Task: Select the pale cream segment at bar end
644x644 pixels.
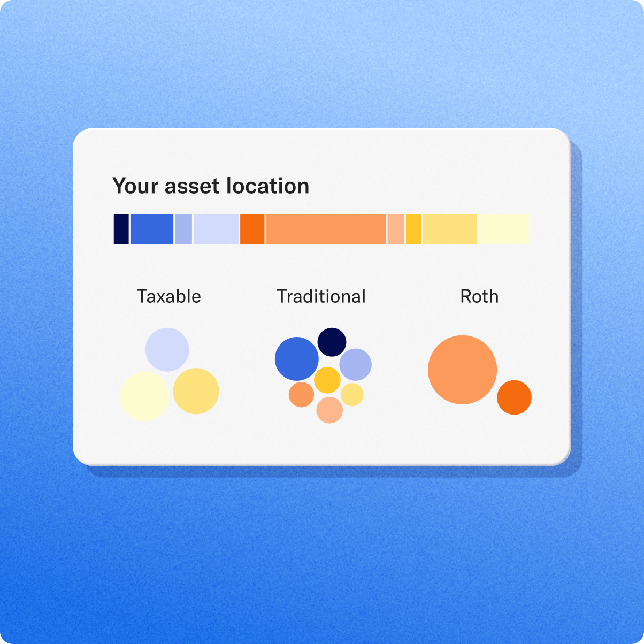Action: pos(503,229)
